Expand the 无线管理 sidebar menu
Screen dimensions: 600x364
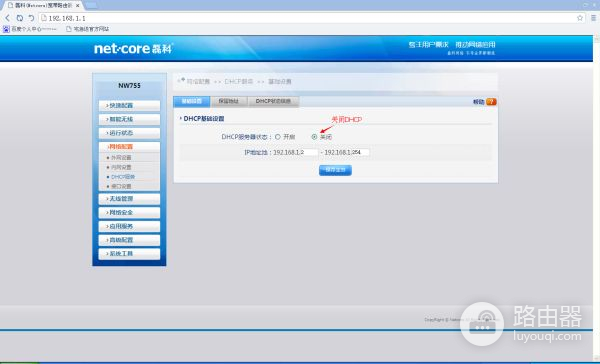tap(129, 199)
